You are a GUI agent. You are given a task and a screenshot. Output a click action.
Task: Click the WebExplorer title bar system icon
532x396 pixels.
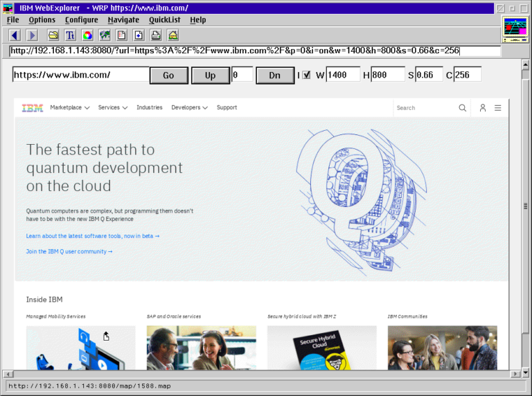pyautogui.click(x=8, y=8)
